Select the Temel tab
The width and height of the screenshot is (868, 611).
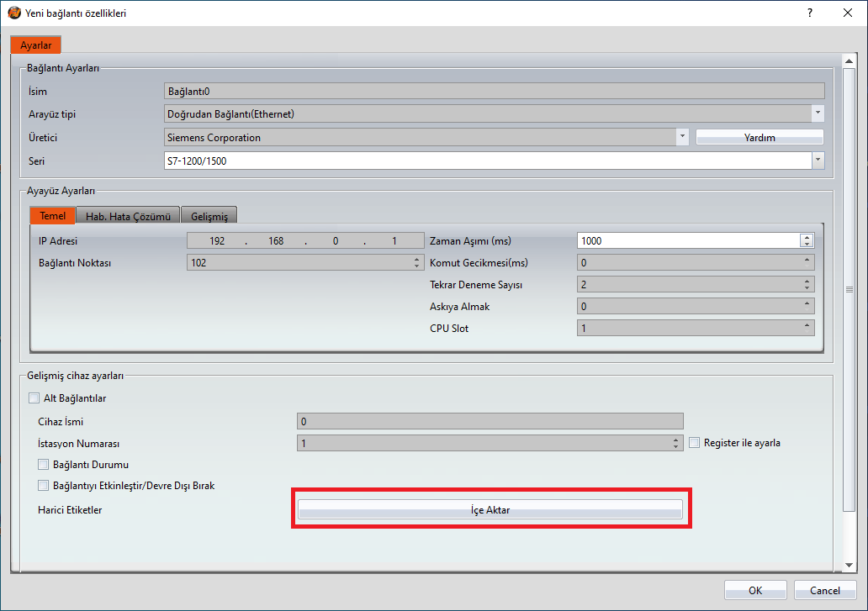tap(52, 215)
